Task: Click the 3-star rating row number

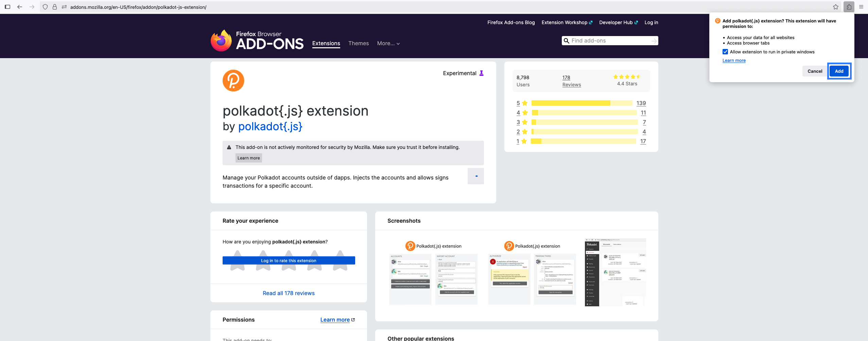Action: (518, 122)
